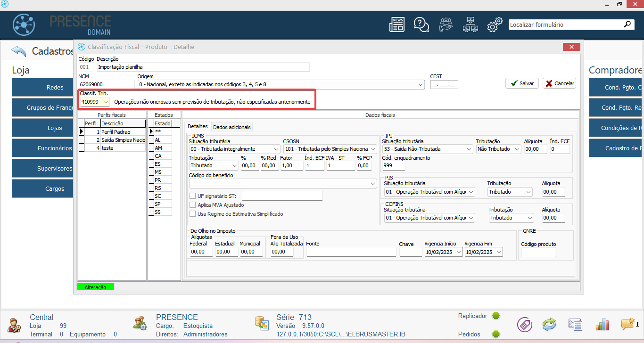Screen dimensions: 644x343
Task: Click the green refresh arrows icon
Action: pos(549,324)
